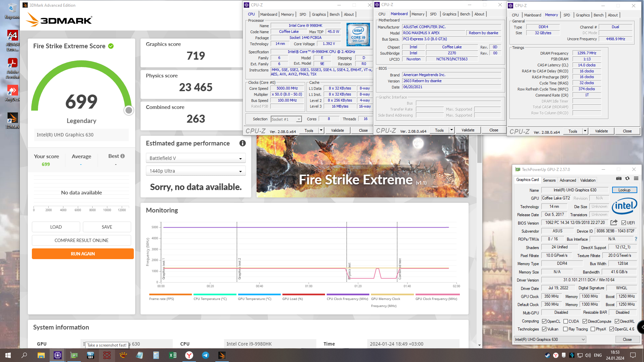Click ENG language indicator in tray
This screenshot has height=362, width=644.
pyautogui.click(x=598, y=355)
